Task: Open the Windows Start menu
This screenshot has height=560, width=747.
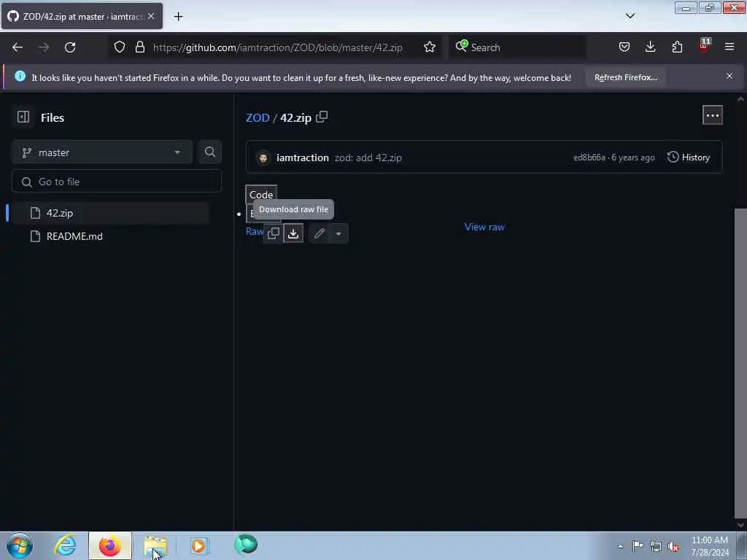Action: [20, 545]
